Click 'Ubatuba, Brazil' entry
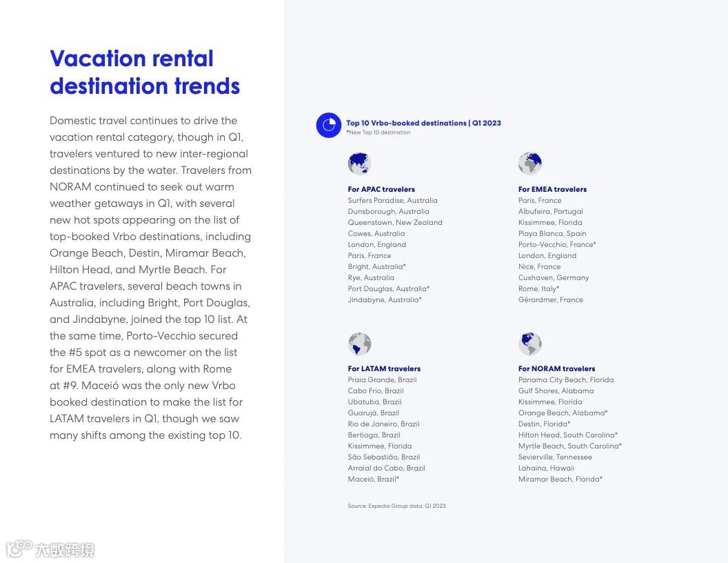Viewport: 728px width, 563px height. [x=374, y=402]
